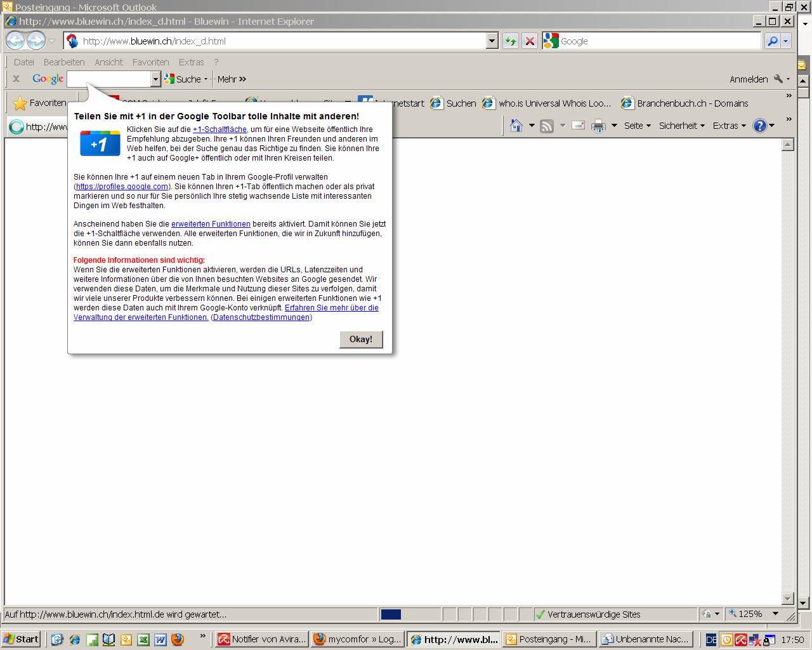Expand the address bar URL history dropdown

point(492,41)
